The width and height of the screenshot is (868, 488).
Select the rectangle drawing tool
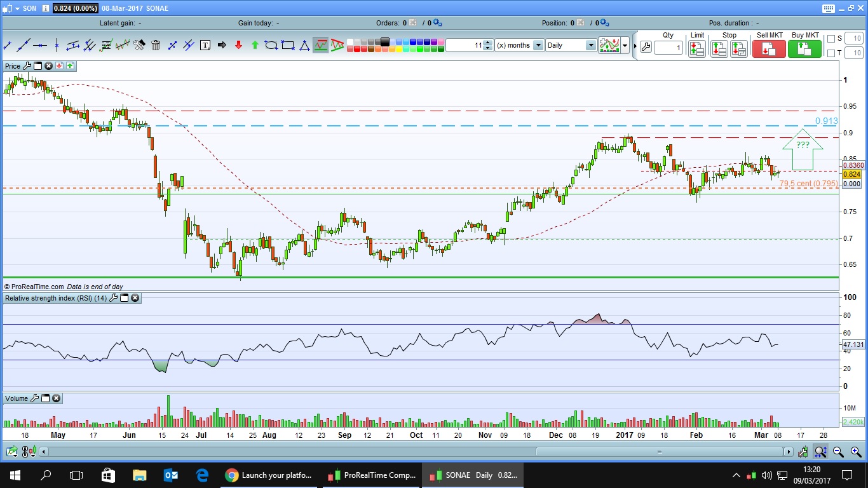[x=288, y=45]
